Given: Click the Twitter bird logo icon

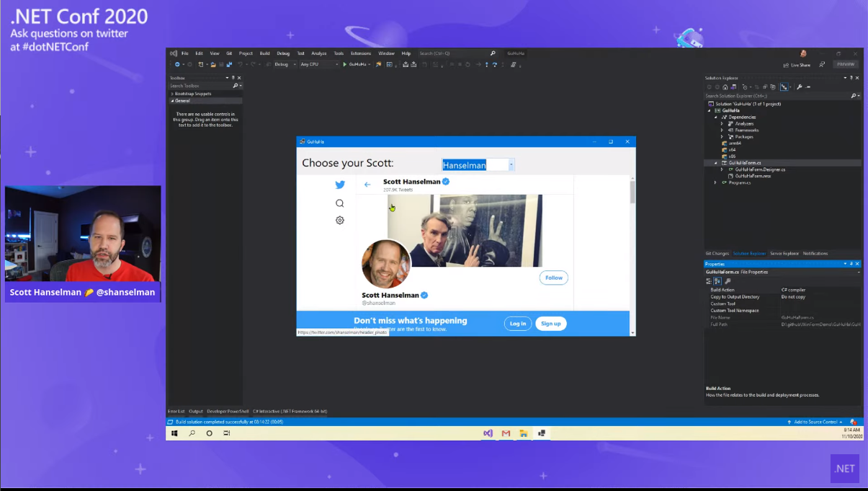Looking at the screenshot, I should tap(339, 185).
